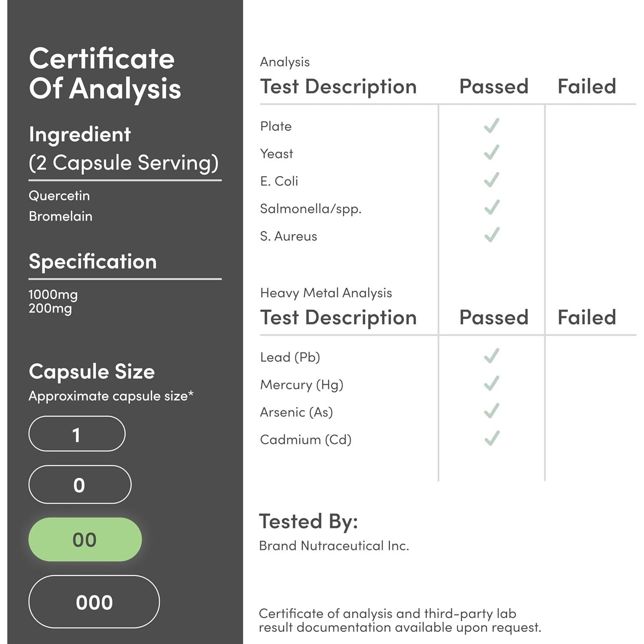Click the Failed column header in Analysis
This screenshot has width=644, height=644.
(x=586, y=86)
